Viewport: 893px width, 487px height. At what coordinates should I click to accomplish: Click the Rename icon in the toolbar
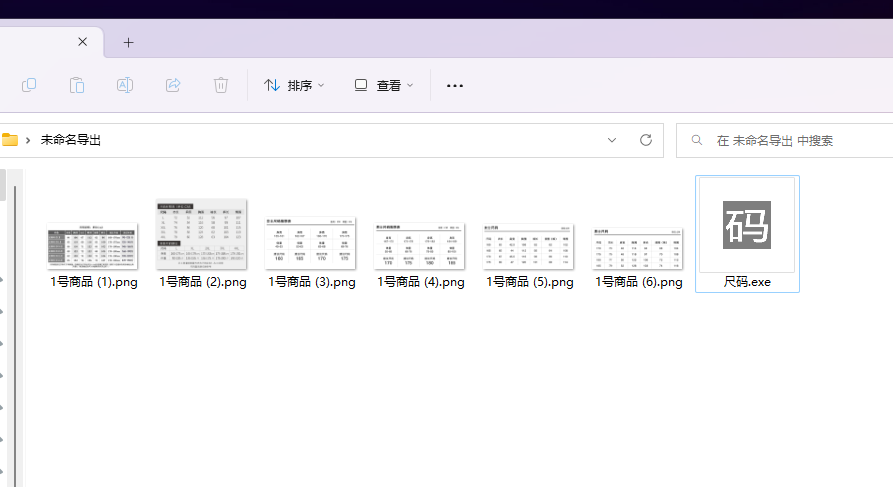pos(125,86)
